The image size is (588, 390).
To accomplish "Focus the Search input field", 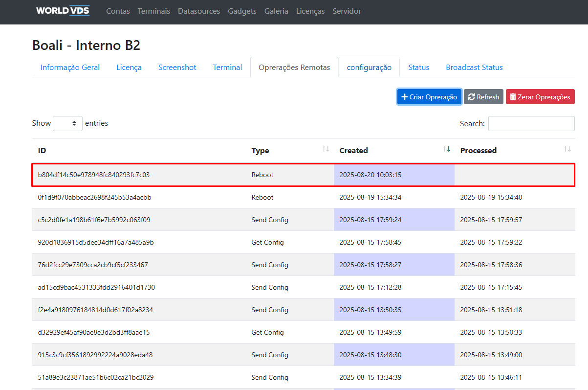I will point(531,123).
